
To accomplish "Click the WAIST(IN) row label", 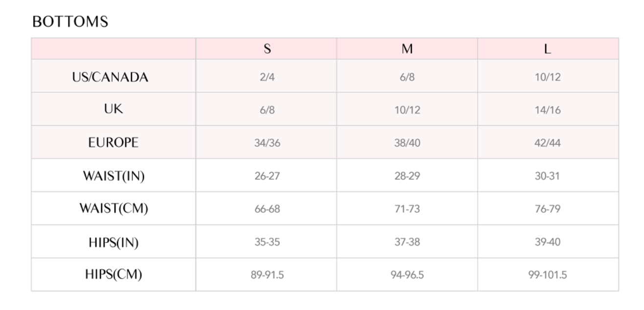I will coord(114,176).
